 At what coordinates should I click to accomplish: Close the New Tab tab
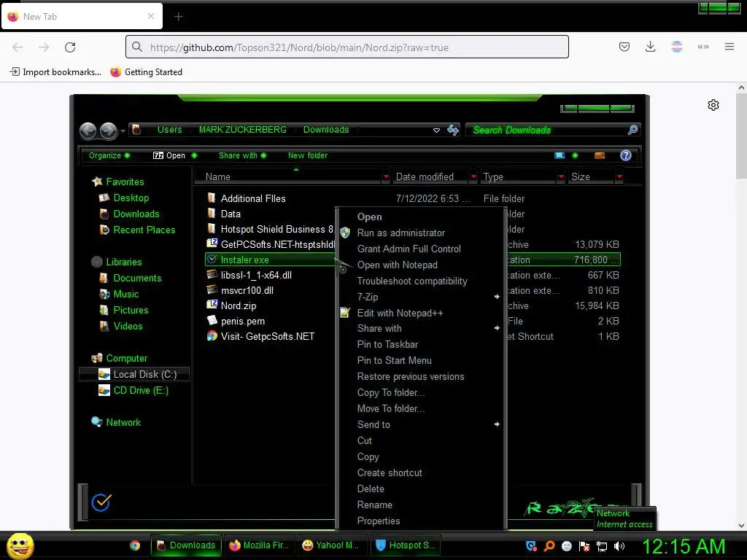coord(150,16)
